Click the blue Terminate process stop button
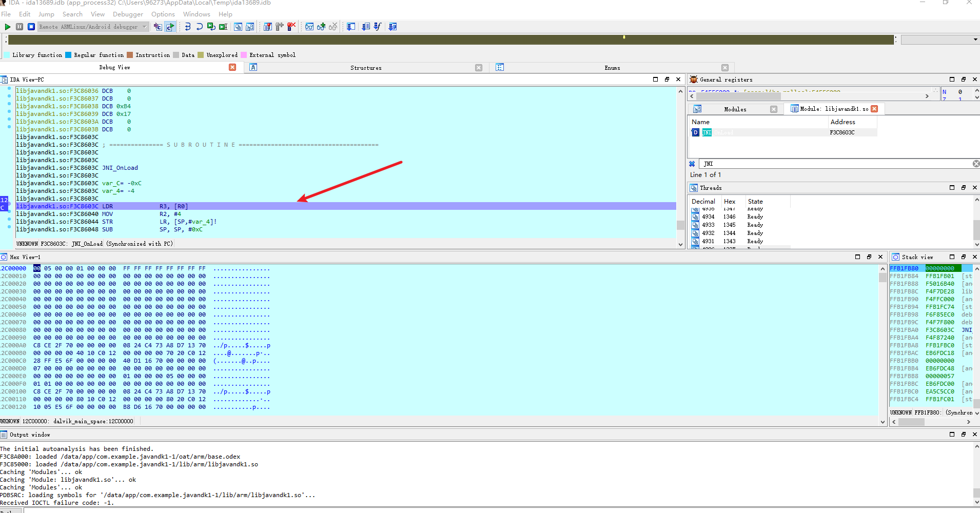Screen dimensions: 980x513 (31, 27)
